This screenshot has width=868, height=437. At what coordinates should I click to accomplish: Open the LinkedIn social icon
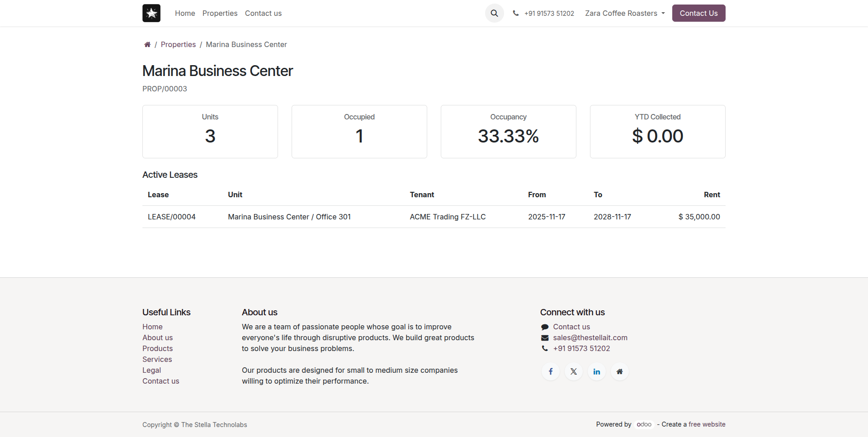597,371
